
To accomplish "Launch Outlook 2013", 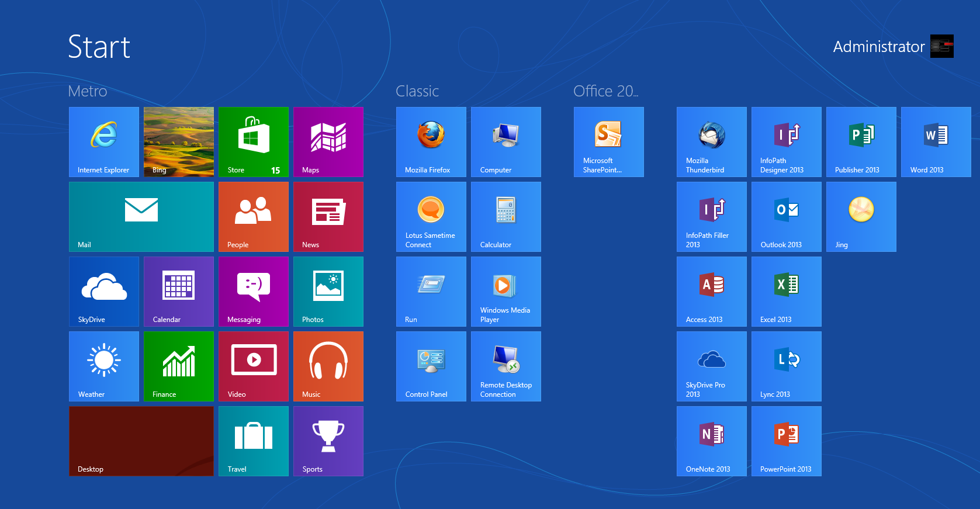I will [x=787, y=217].
